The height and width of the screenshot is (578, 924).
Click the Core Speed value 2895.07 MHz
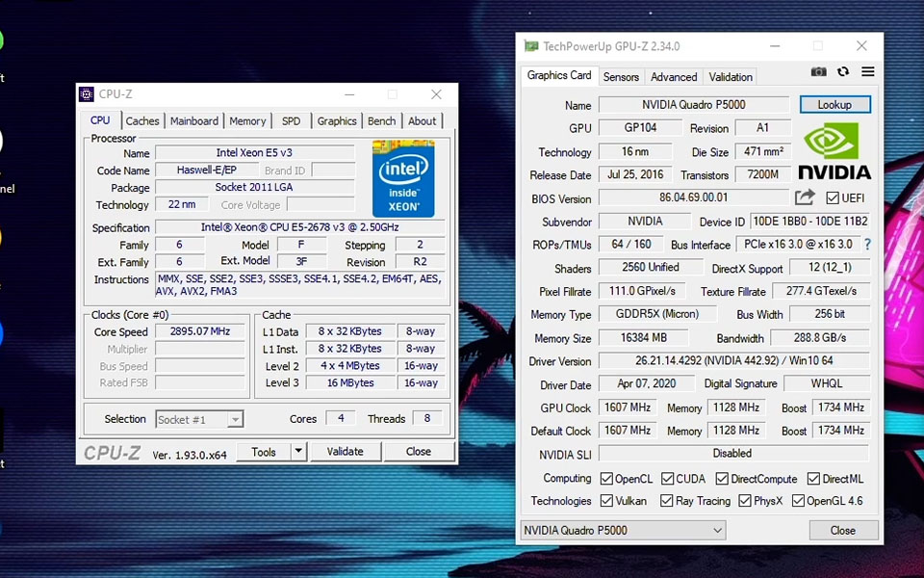200,331
